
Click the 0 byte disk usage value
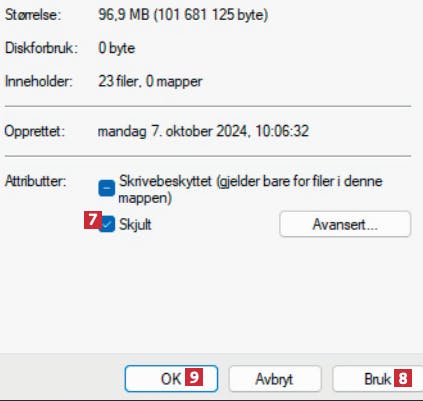click(117, 48)
